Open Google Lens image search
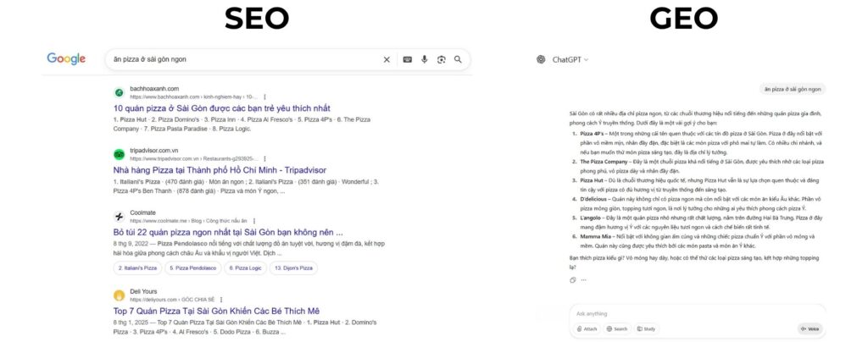 pos(441,59)
